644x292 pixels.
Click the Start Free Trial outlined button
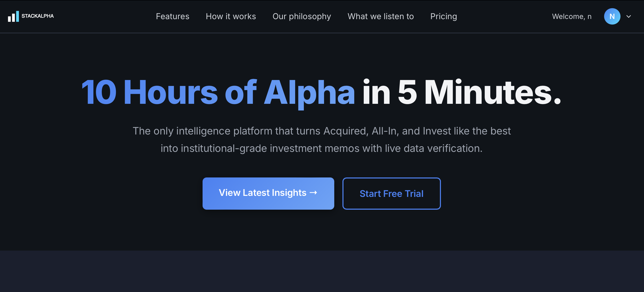coord(391,193)
